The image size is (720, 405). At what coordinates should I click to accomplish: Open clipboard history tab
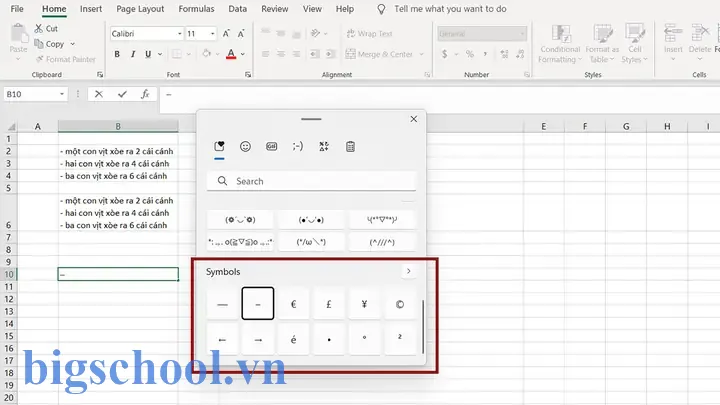(350, 146)
